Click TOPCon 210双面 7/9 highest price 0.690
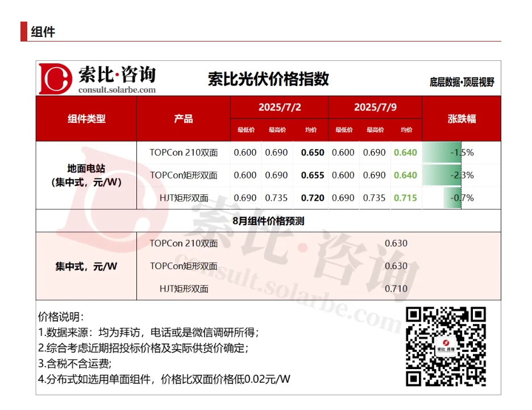Screen dimensions: 532x410 374,153
